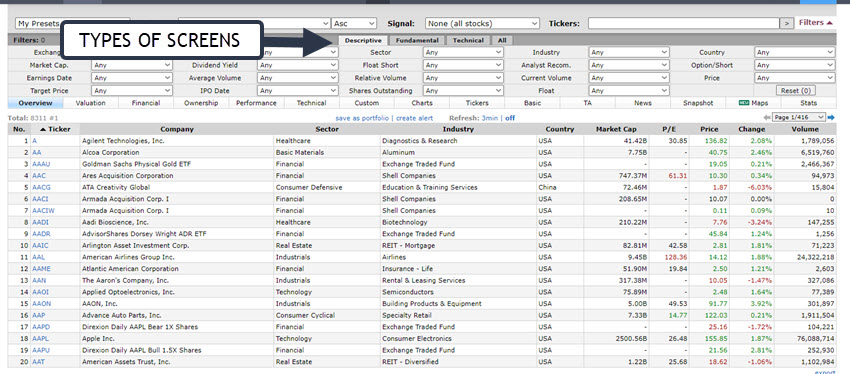Screen dimensions: 850x374
Task: Open the Average Volume filter dropdown
Action: tap(298, 78)
